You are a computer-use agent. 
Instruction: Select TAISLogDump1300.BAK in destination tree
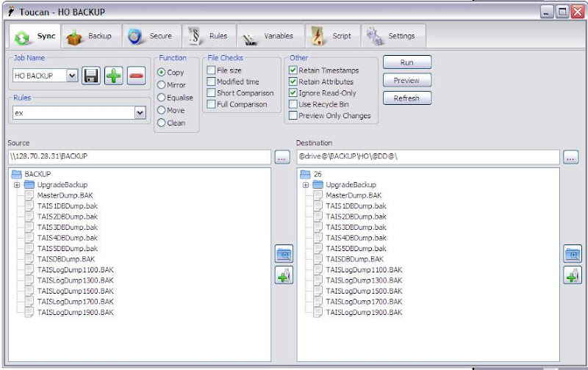(x=364, y=280)
